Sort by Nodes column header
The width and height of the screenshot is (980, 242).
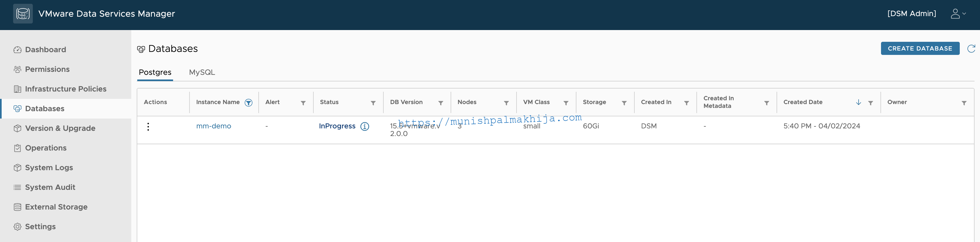point(467,102)
